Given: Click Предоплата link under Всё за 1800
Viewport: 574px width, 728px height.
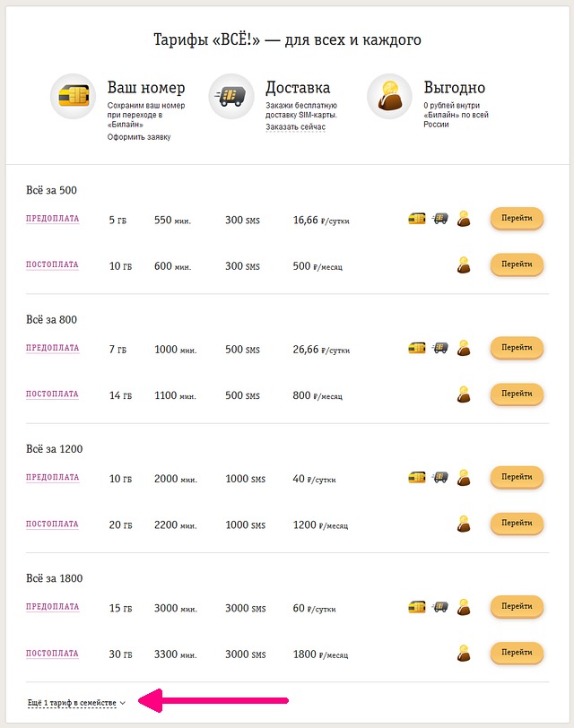Looking at the screenshot, I should point(53,607).
